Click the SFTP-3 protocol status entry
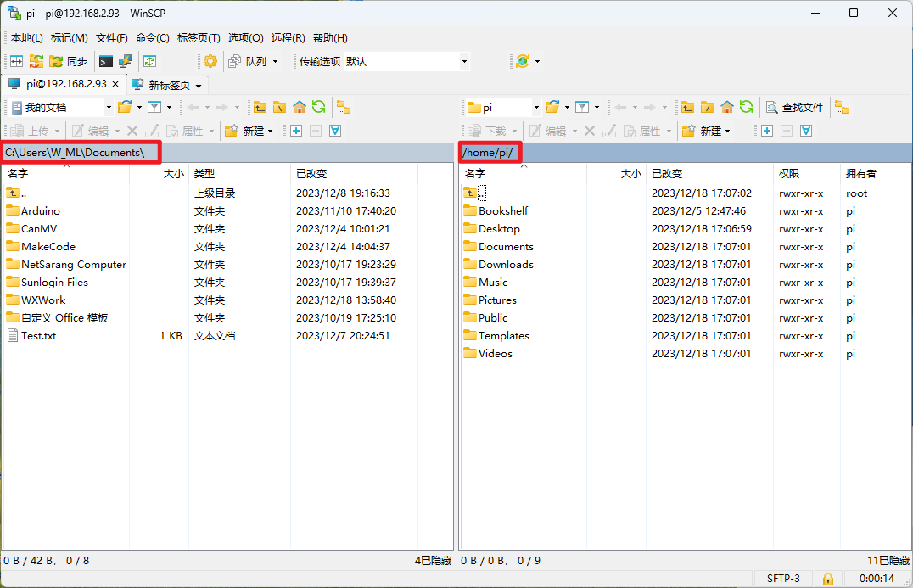This screenshot has height=588, width=913. [x=783, y=578]
